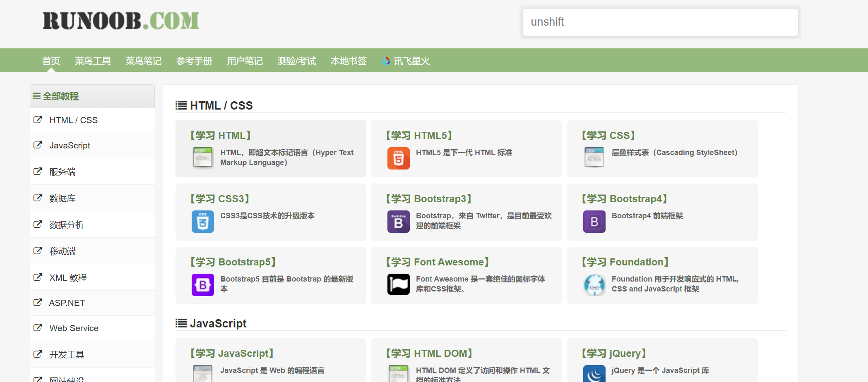868x382 pixels.
Task: Select 本地书签 in the nav bar
Action: pyautogui.click(x=349, y=61)
